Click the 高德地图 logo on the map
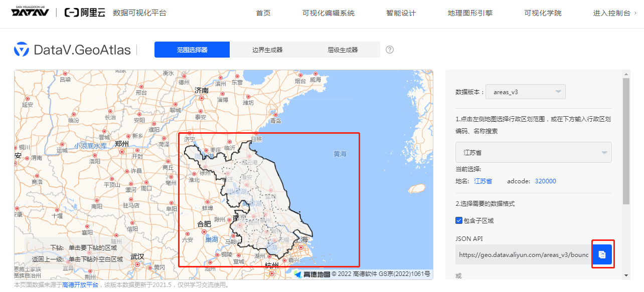This screenshot has height=292, width=644. tap(312, 274)
